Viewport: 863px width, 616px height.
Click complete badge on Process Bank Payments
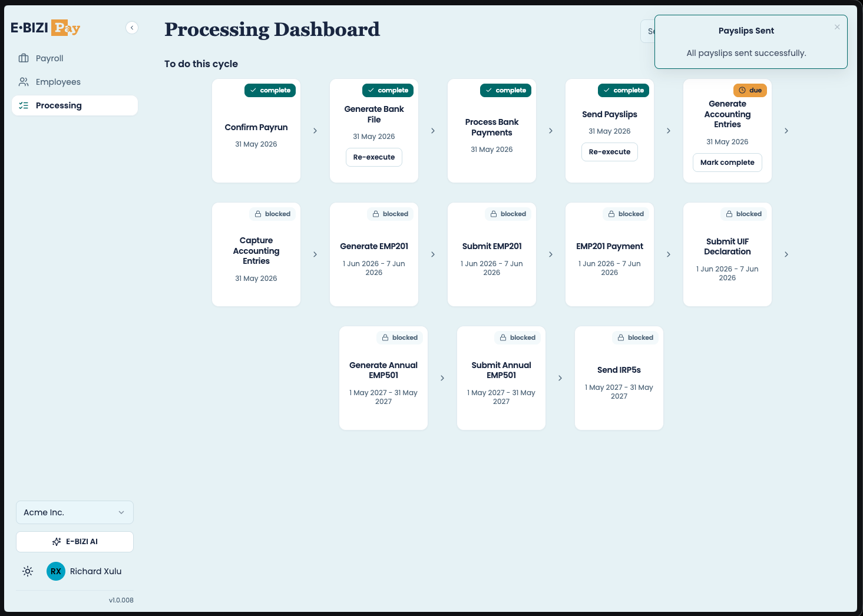(506, 90)
